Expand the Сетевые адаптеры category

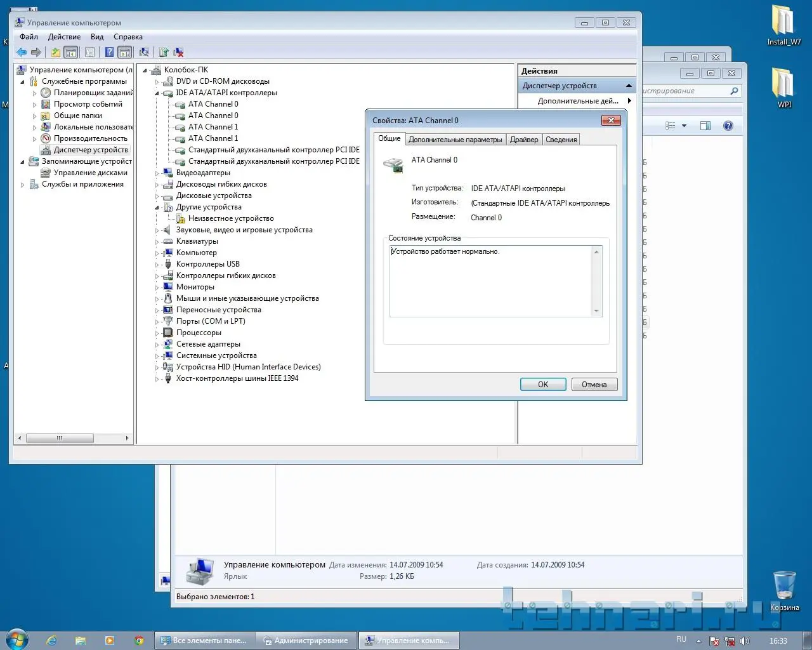pyautogui.click(x=157, y=345)
